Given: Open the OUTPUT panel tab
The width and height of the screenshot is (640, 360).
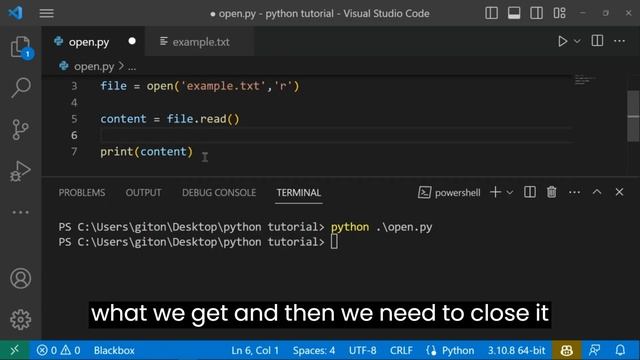Looking at the screenshot, I should click(143, 193).
